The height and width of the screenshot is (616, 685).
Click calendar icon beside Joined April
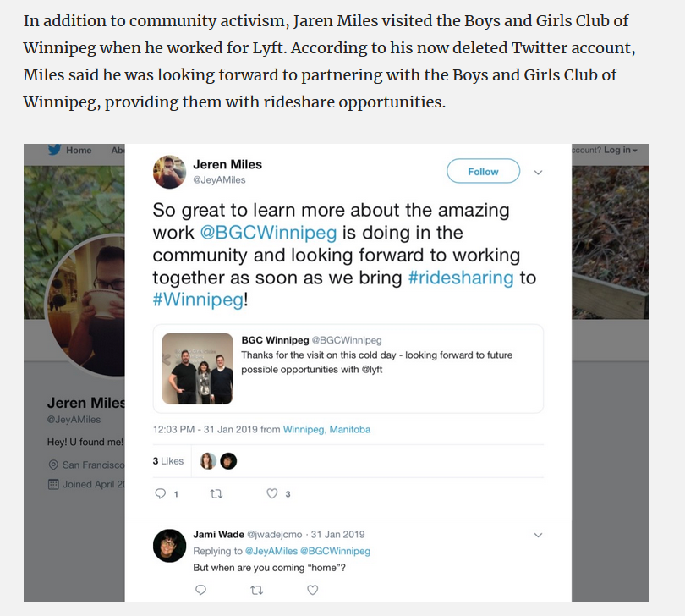(x=53, y=484)
